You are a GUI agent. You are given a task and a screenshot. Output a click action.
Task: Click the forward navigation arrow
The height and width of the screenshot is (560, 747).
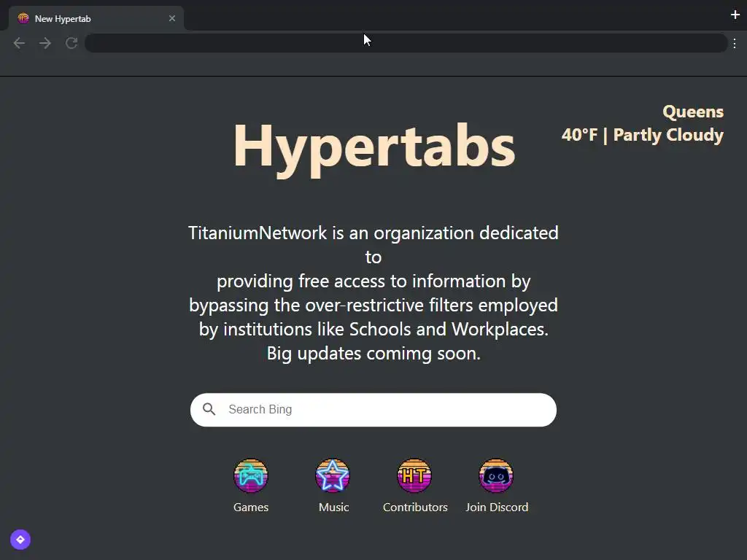point(45,43)
